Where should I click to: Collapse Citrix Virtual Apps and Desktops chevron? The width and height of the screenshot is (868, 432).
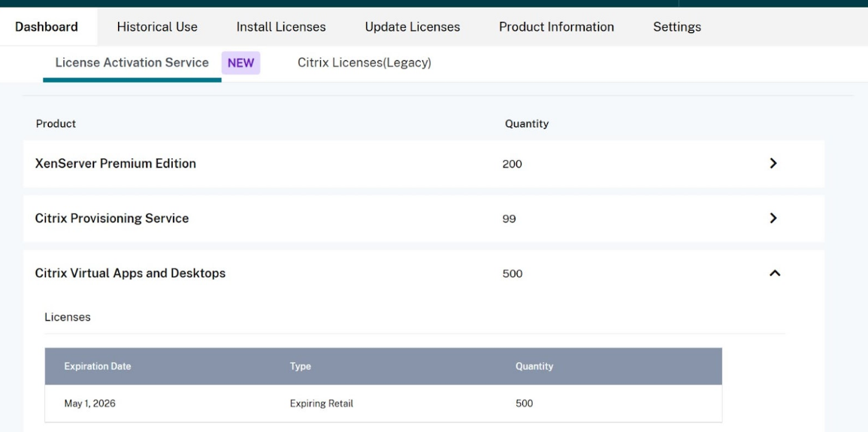click(x=775, y=273)
